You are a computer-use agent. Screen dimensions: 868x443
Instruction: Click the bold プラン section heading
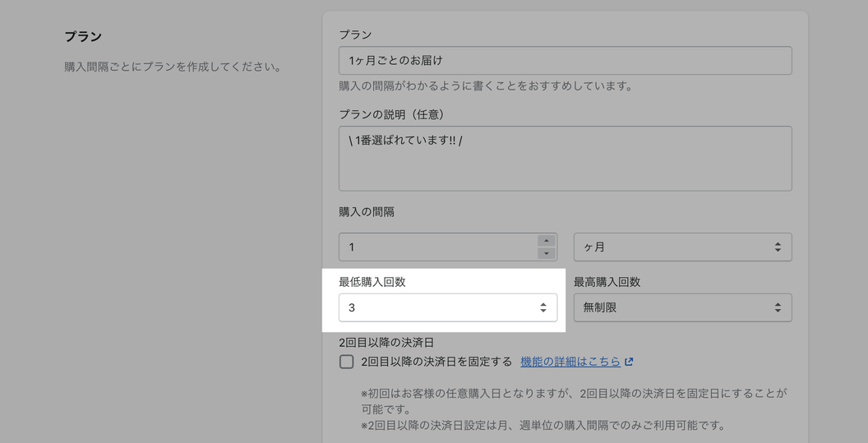pos(83,37)
